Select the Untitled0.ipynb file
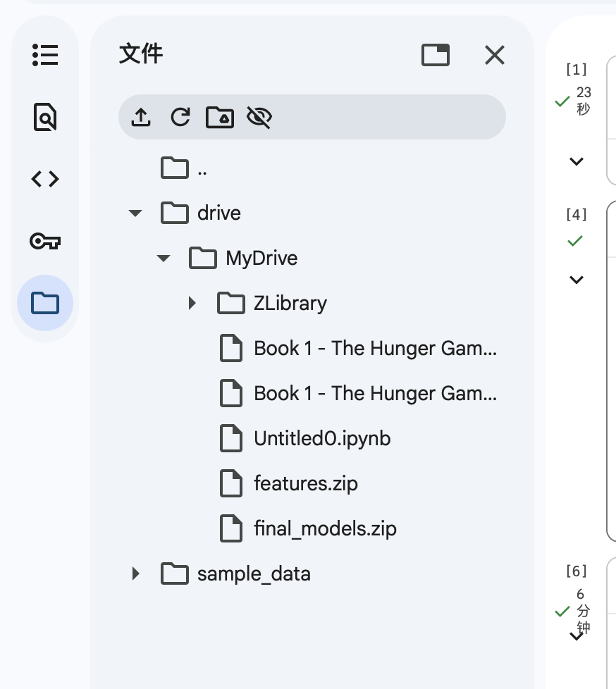Screen dimensions: 616x689 pyautogui.click(x=321, y=439)
